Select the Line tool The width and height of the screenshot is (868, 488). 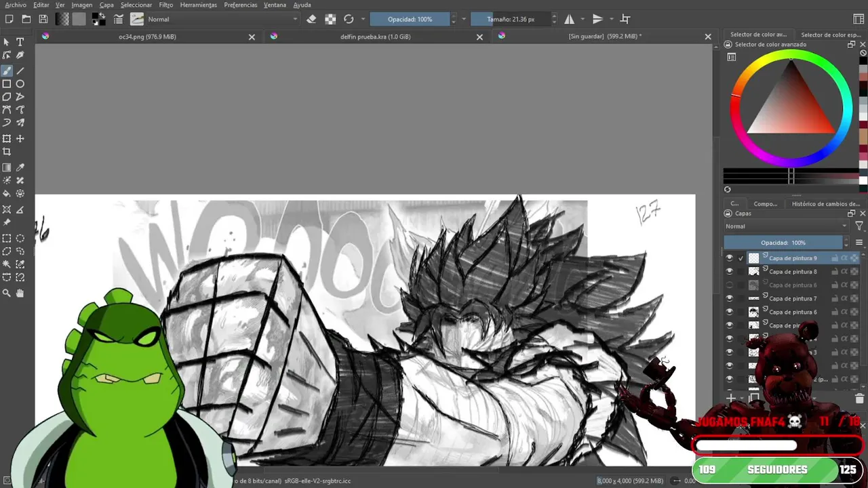[20, 70]
